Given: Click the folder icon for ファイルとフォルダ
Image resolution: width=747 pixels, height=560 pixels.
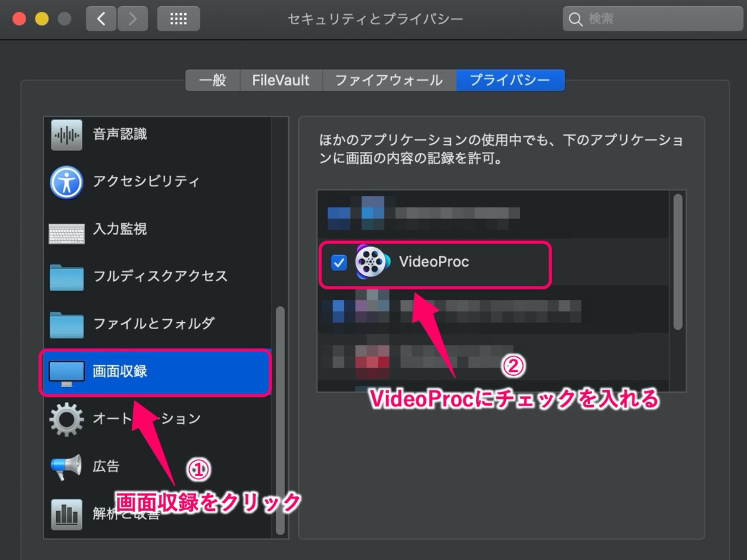Looking at the screenshot, I should pyautogui.click(x=66, y=325).
